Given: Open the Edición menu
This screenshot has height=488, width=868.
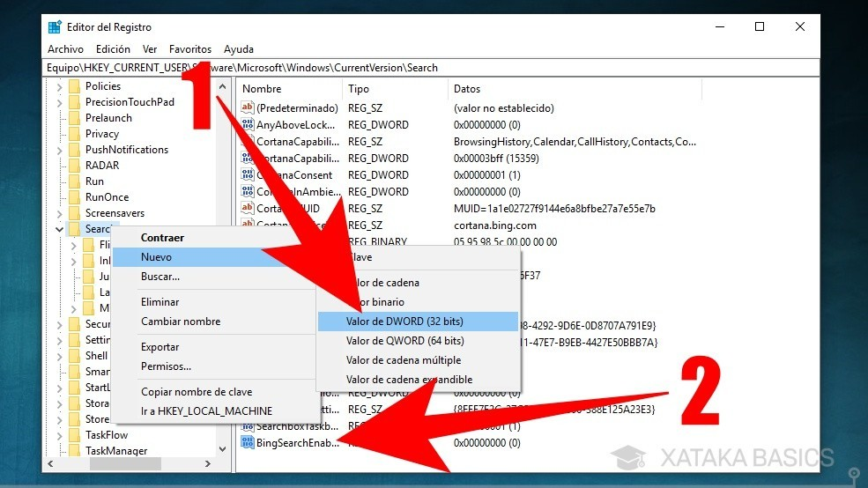Looking at the screenshot, I should tap(113, 49).
